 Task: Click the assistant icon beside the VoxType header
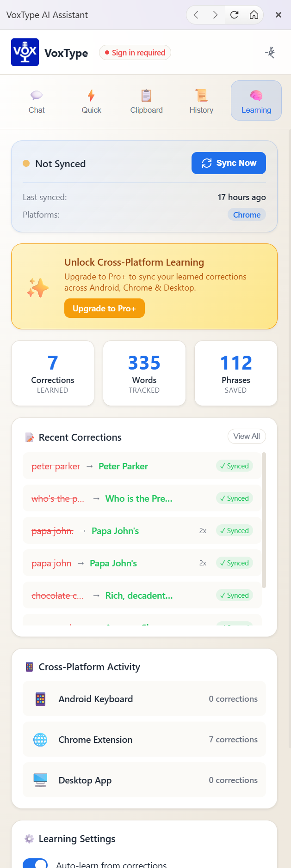[x=270, y=52]
